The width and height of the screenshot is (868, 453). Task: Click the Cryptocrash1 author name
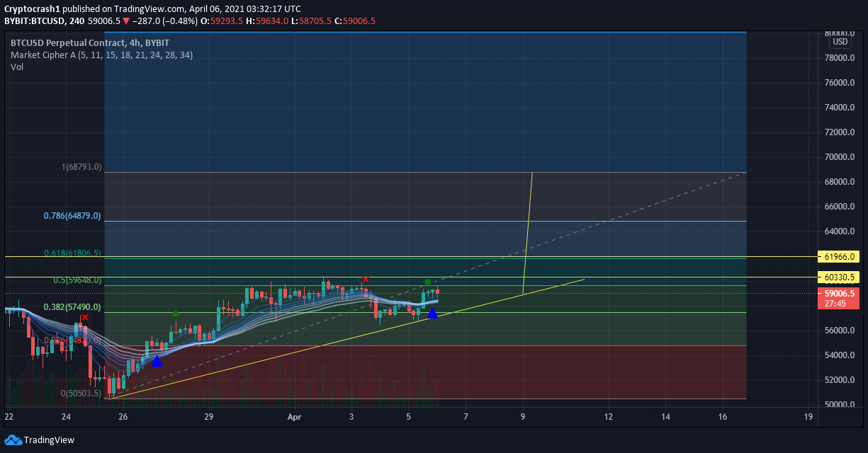click(x=31, y=8)
